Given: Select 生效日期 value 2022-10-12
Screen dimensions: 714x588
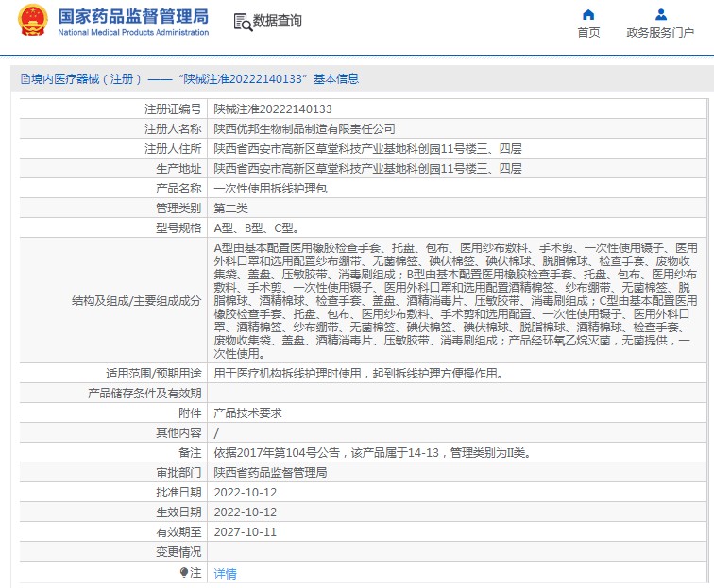Looking at the screenshot, I should pyautogui.click(x=245, y=512).
